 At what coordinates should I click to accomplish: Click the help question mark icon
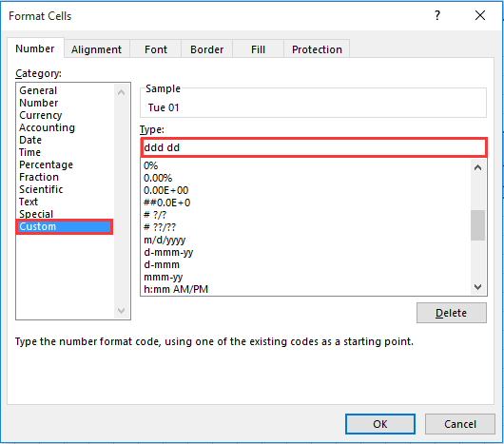[437, 15]
